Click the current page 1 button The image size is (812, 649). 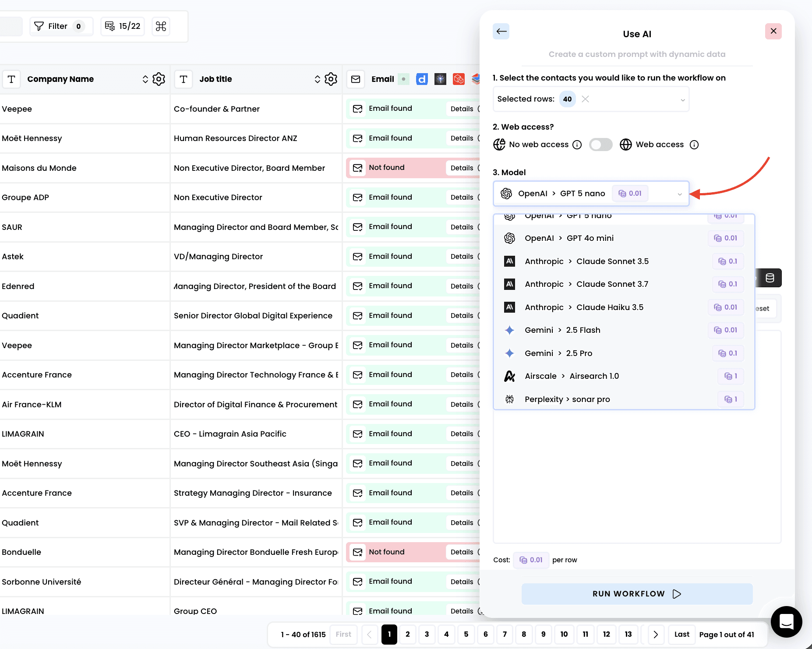point(389,635)
